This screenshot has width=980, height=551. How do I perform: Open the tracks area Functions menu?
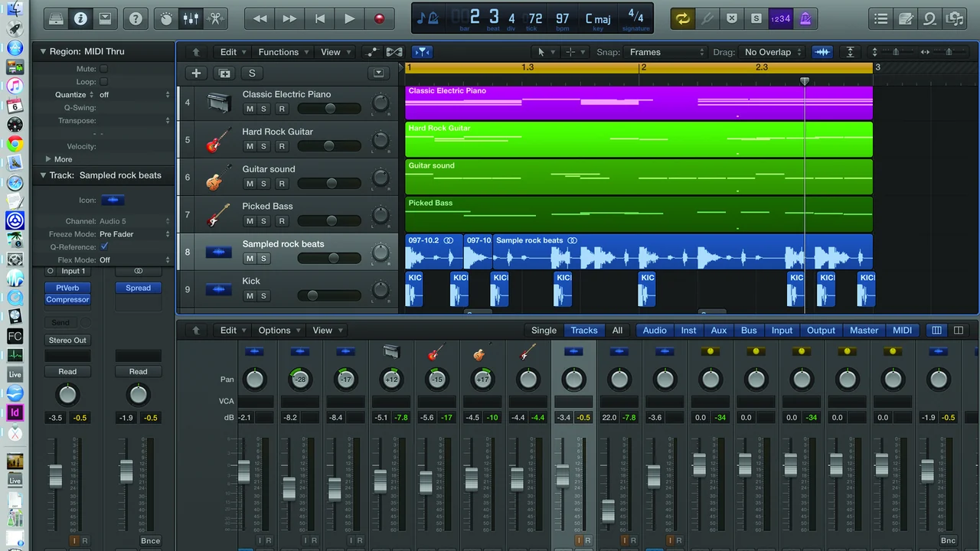pyautogui.click(x=283, y=52)
